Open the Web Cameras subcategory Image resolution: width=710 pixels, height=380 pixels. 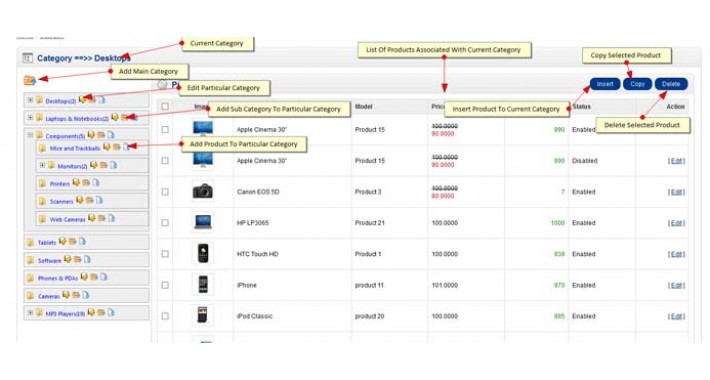point(67,219)
